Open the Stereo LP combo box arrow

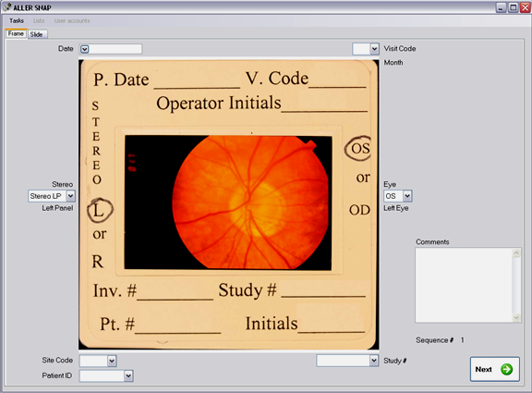click(x=70, y=196)
